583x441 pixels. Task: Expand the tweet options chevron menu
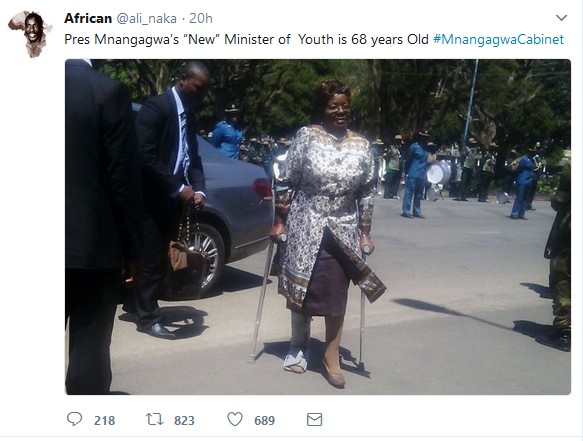coord(561,18)
